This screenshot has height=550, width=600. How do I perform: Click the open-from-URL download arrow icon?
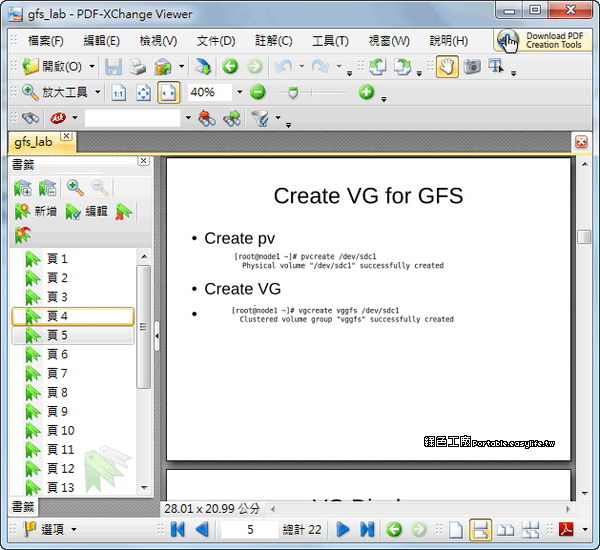pyautogui.click(x=203, y=67)
